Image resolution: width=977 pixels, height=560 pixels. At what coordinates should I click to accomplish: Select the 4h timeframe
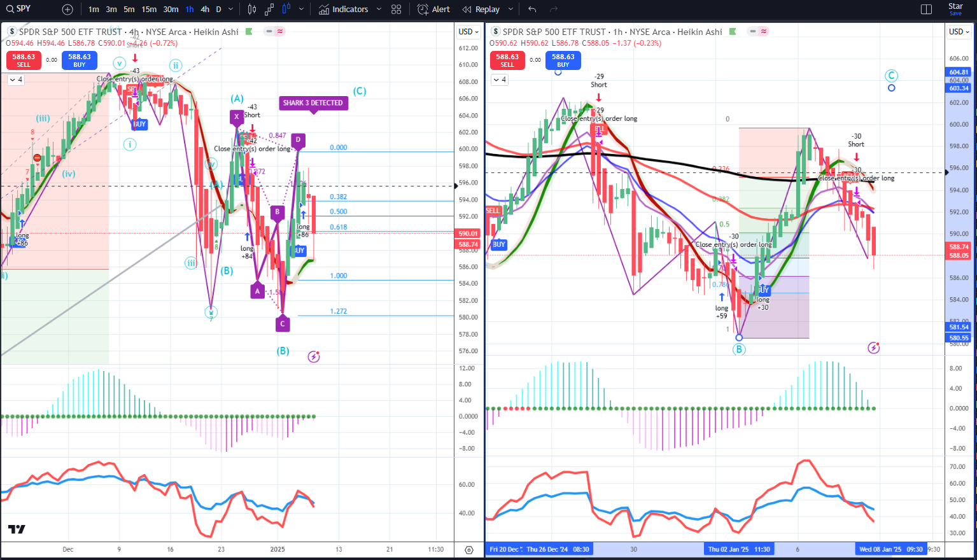click(205, 10)
